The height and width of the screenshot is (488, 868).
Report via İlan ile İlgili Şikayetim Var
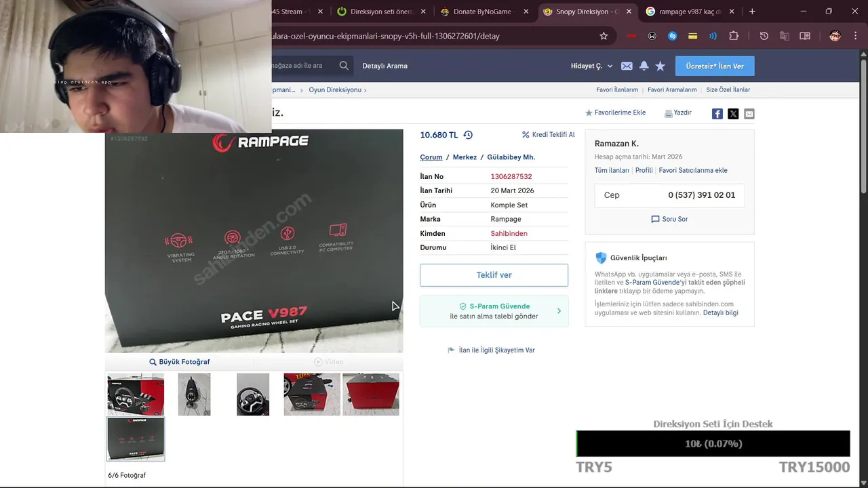click(492, 350)
